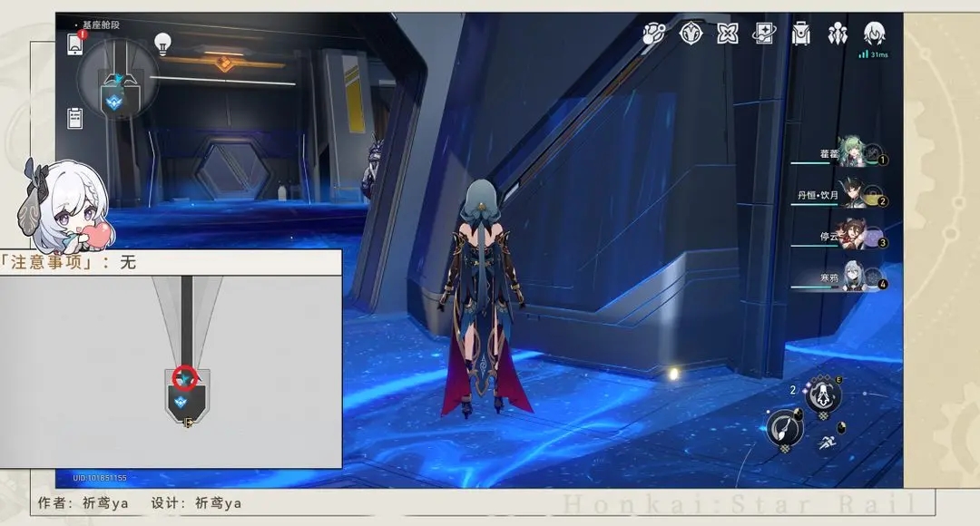
Task: Open the phone menu icon
Action: 75,44
